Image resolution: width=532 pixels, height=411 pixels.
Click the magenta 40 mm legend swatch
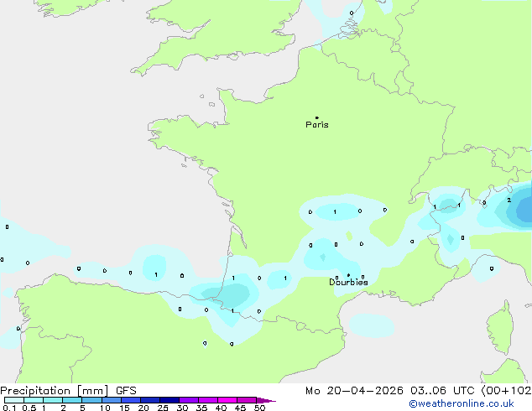click(x=227, y=400)
